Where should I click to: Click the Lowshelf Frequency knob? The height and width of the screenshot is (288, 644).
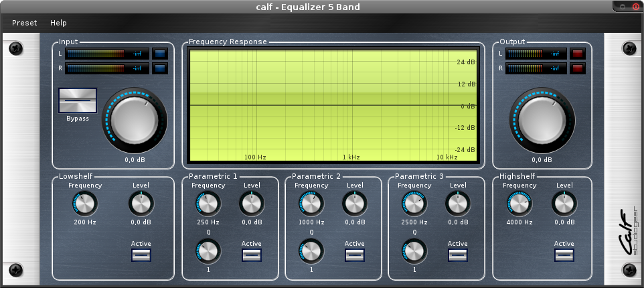[85, 204]
